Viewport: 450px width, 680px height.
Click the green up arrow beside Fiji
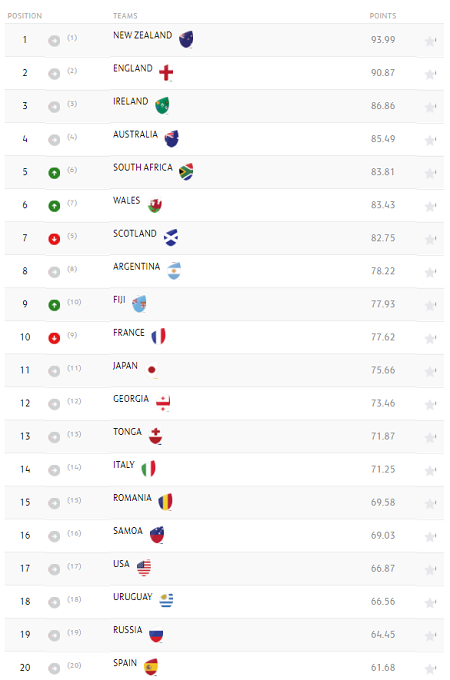(x=54, y=305)
